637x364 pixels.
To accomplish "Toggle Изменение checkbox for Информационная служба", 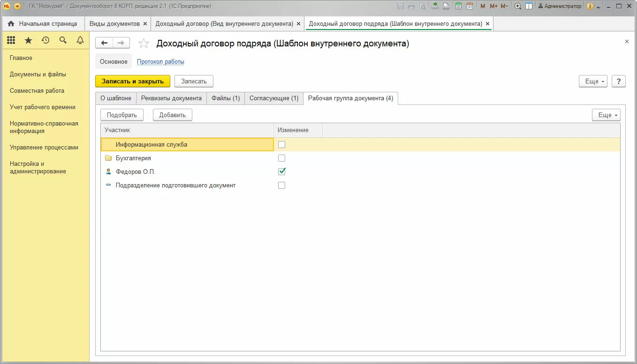I will [x=281, y=144].
